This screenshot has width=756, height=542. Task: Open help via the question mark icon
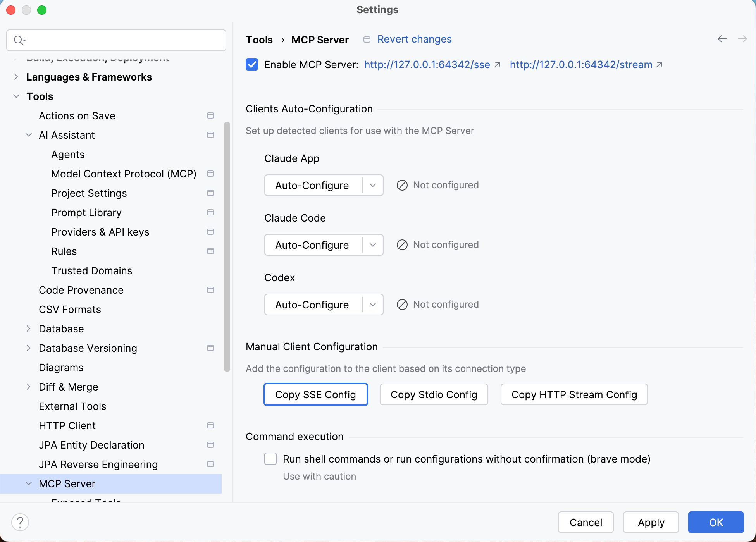pos(20,522)
